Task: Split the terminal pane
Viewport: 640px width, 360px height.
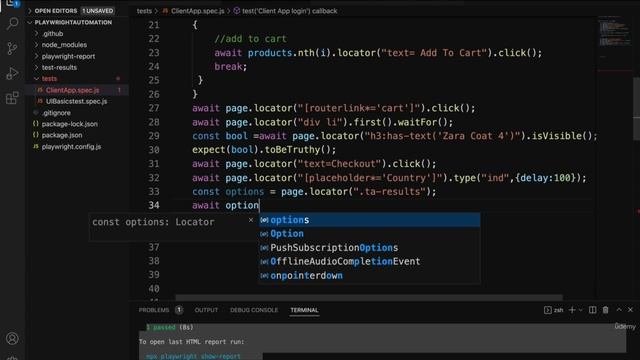Action: (x=592, y=310)
